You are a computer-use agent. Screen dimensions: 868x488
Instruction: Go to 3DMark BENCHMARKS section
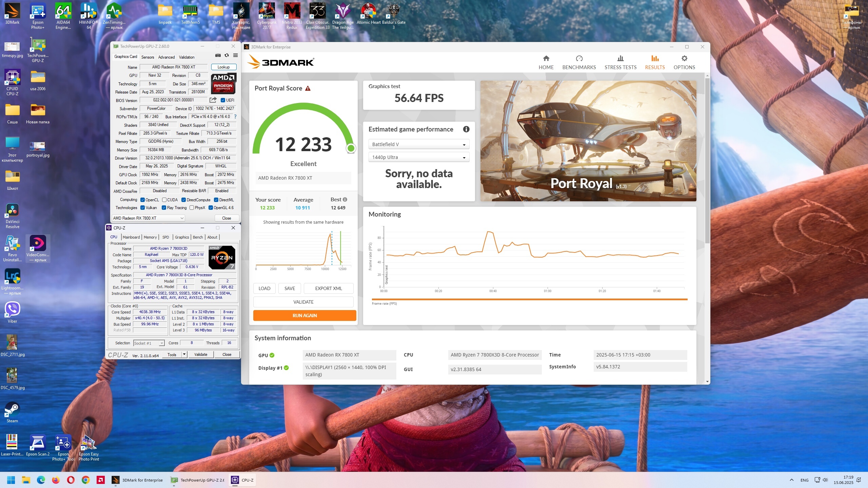click(579, 62)
